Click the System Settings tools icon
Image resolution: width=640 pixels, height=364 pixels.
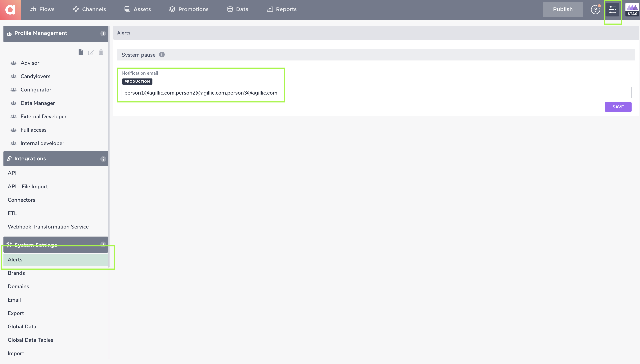pyautogui.click(x=9, y=245)
